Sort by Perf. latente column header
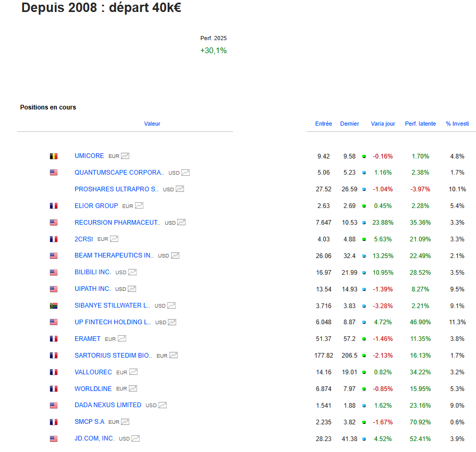Screen dimensions: 476x452 [420, 124]
